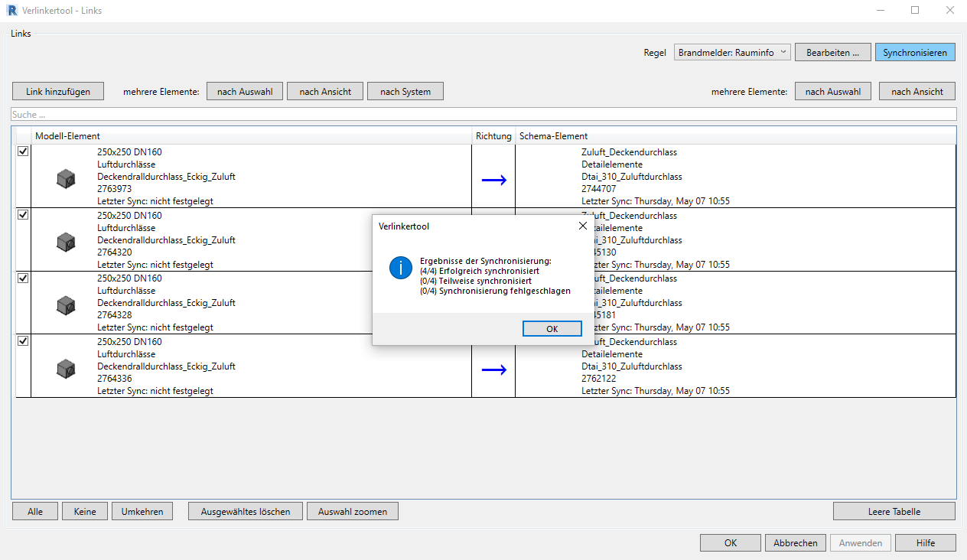Viewport: 967px width, 560px height.
Task: Click the blue direction arrow in last row
Action: click(x=493, y=370)
